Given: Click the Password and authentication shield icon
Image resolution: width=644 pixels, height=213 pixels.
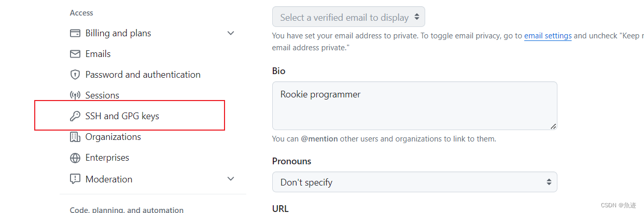Looking at the screenshot, I should point(75,75).
